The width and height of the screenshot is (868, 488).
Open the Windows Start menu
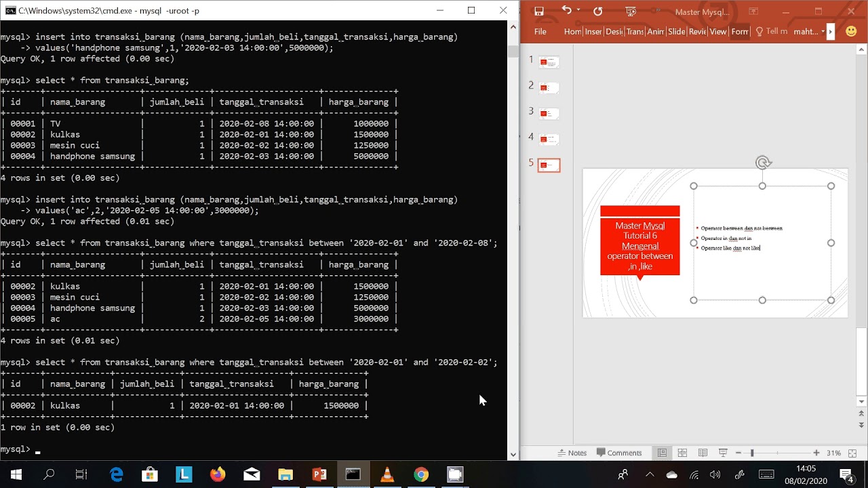coord(16,474)
